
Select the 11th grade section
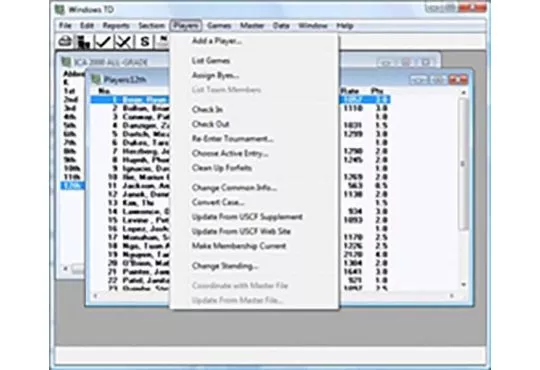(72, 177)
